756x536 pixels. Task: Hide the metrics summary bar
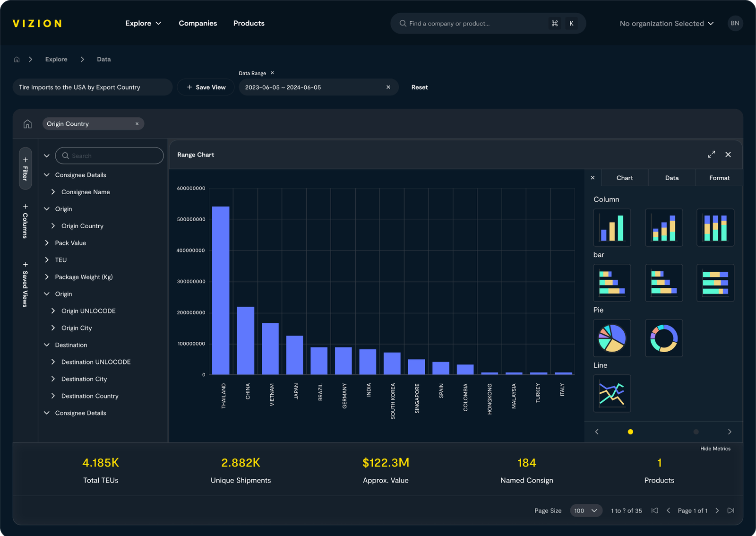(715, 449)
